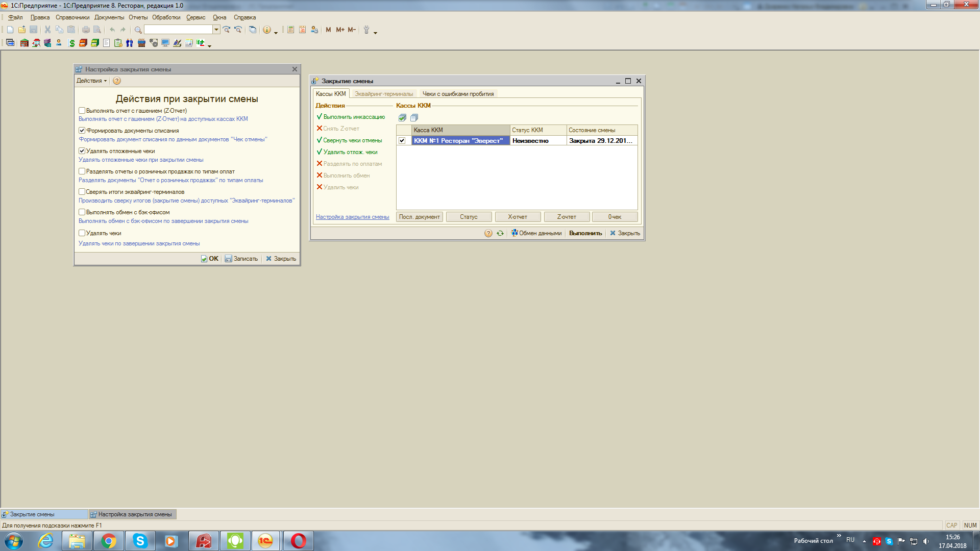The height and width of the screenshot is (551, 980).
Task: Open the Справочники menu
Action: [x=72, y=17]
